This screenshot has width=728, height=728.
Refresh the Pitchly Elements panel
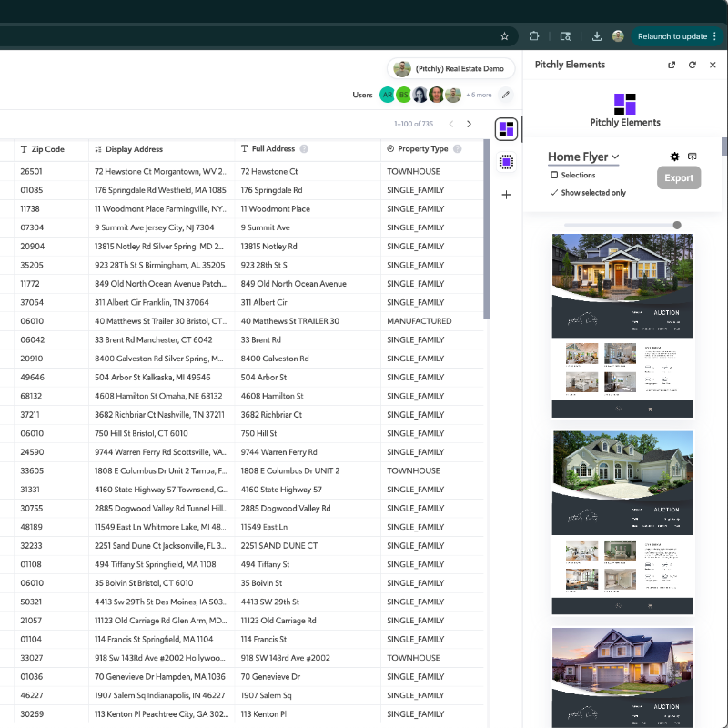[x=693, y=65]
